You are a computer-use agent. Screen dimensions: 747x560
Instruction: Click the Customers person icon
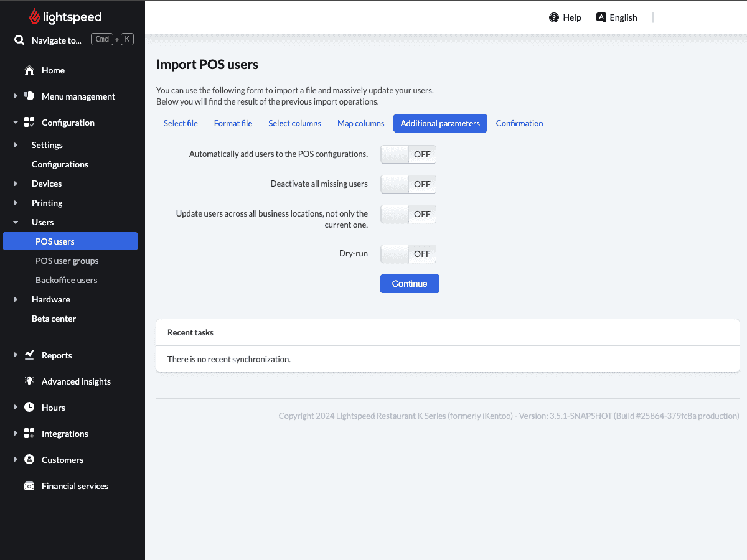(x=29, y=459)
